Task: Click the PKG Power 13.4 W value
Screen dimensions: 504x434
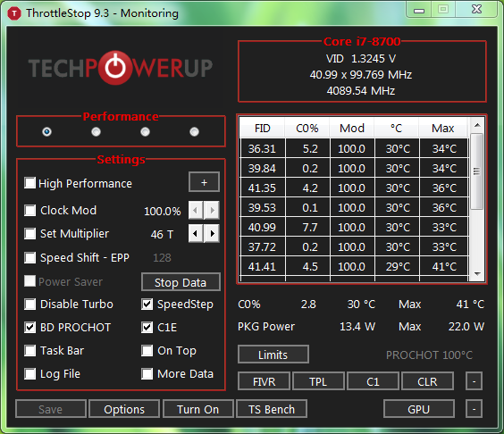Action: pos(357,327)
